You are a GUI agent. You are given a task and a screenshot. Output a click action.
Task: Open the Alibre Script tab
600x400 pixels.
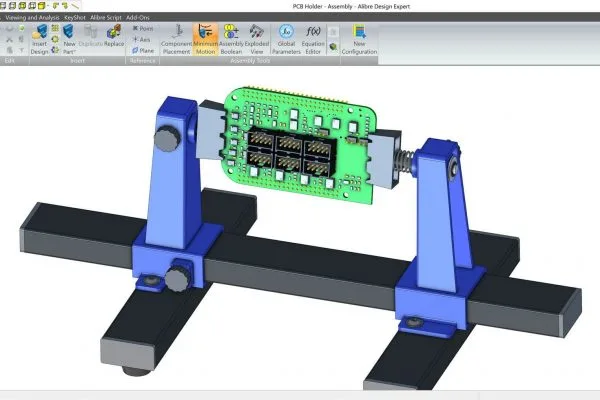[x=106, y=17]
